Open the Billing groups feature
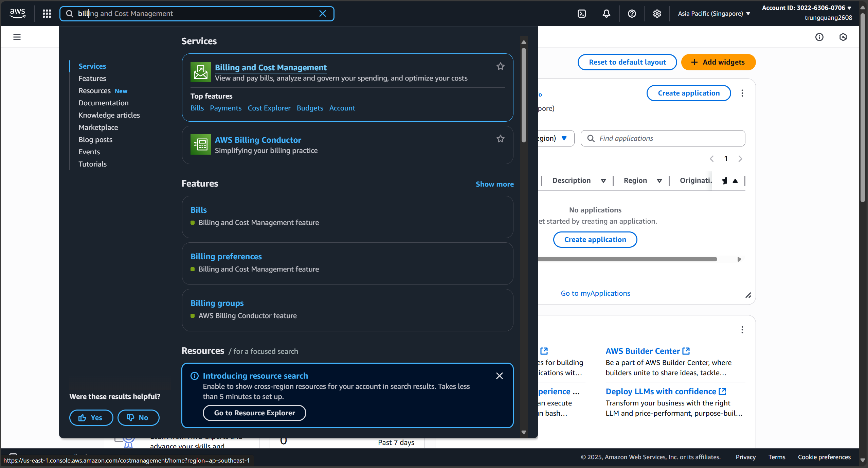This screenshot has width=868, height=468. tap(217, 303)
